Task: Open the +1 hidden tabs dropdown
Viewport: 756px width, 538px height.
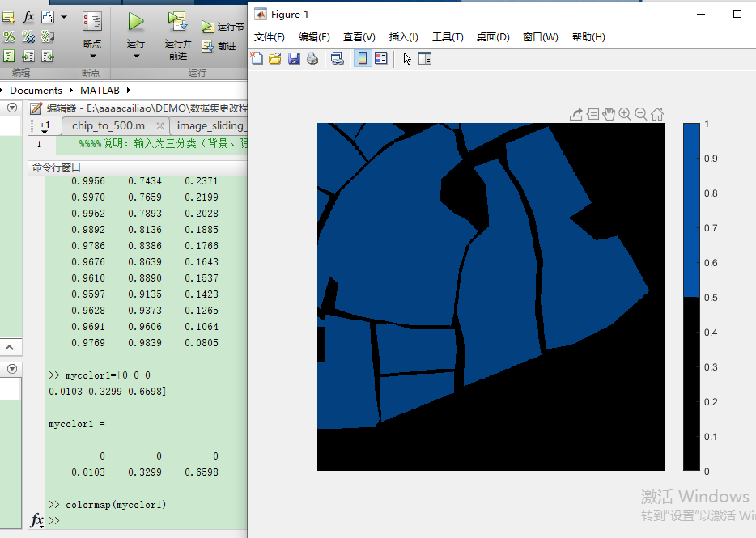Action: (45, 126)
